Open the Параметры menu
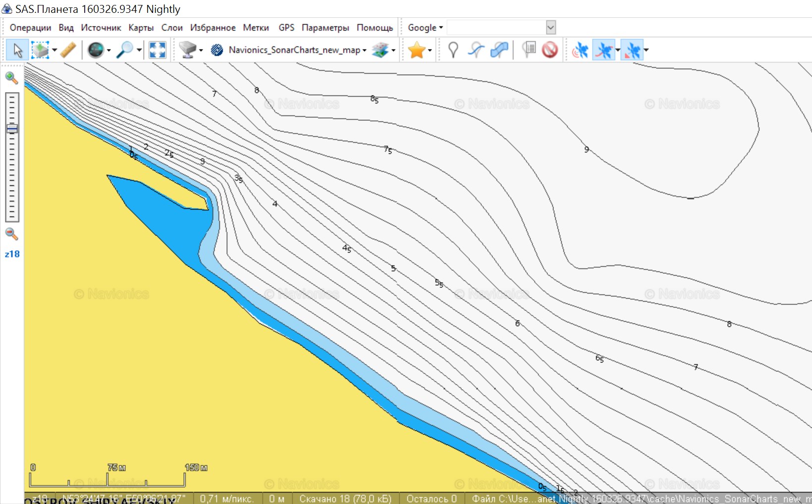Image resolution: width=812 pixels, height=504 pixels. (325, 28)
